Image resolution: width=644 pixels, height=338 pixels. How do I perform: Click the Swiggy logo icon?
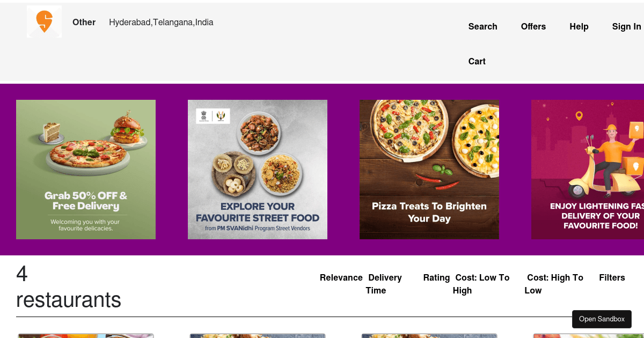click(44, 21)
